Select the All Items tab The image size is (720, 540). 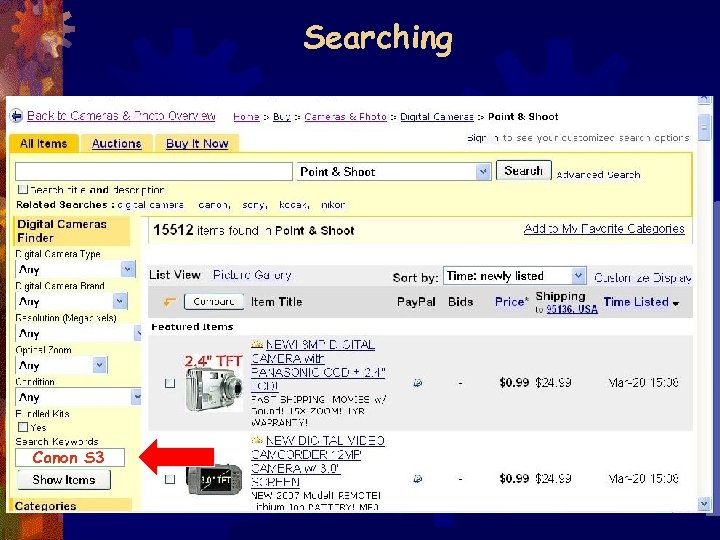click(x=44, y=144)
